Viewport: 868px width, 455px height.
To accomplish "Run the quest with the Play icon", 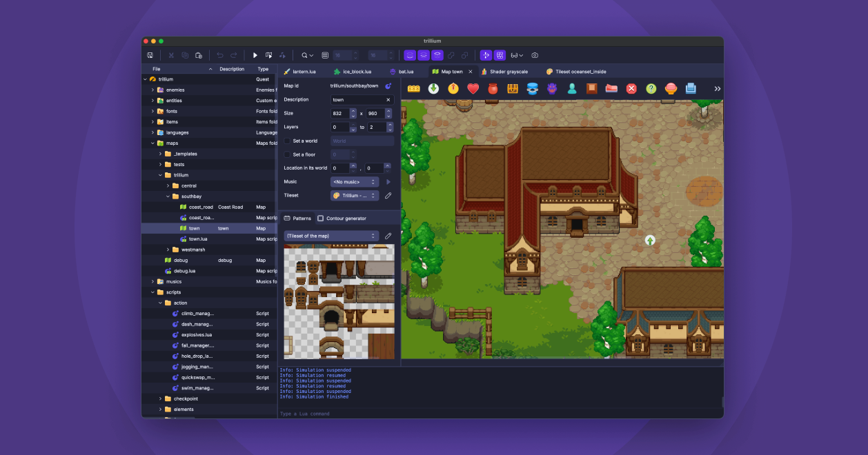I will 255,55.
